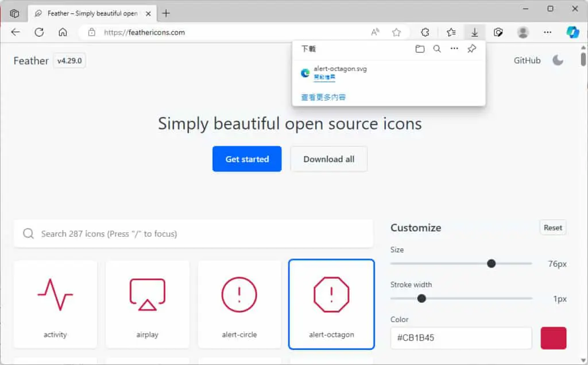Open browser extensions puzzle icon
This screenshot has width=588, height=365.
(425, 32)
